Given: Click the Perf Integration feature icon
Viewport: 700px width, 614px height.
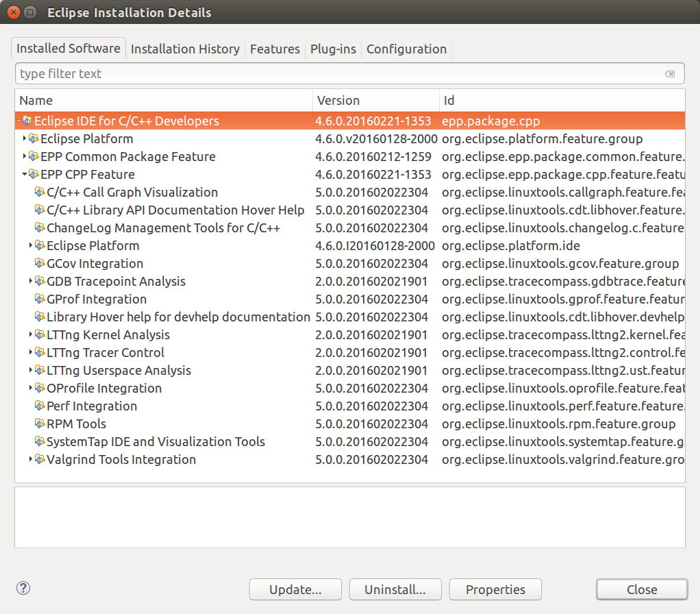Looking at the screenshot, I should tap(40, 406).
